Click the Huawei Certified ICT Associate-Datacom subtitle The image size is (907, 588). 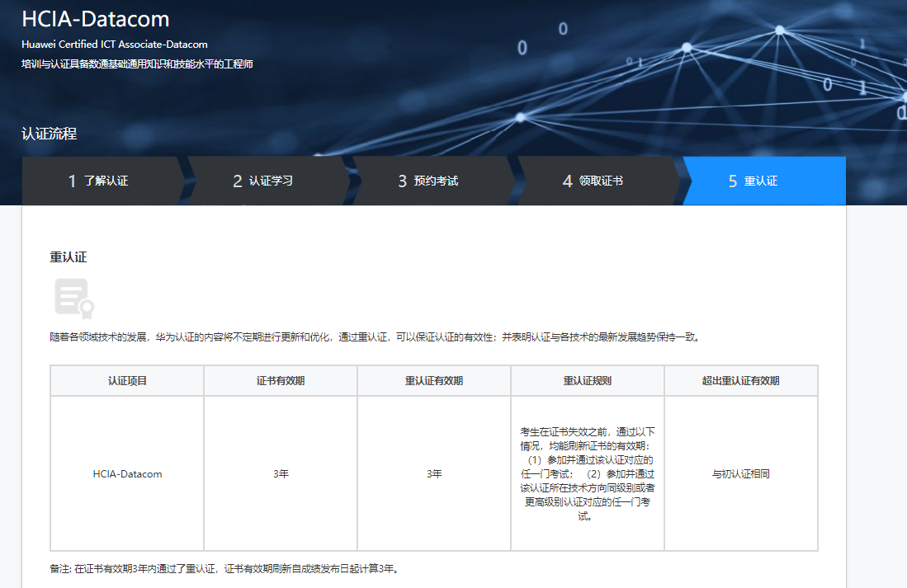pyautogui.click(x=115, y=45)
